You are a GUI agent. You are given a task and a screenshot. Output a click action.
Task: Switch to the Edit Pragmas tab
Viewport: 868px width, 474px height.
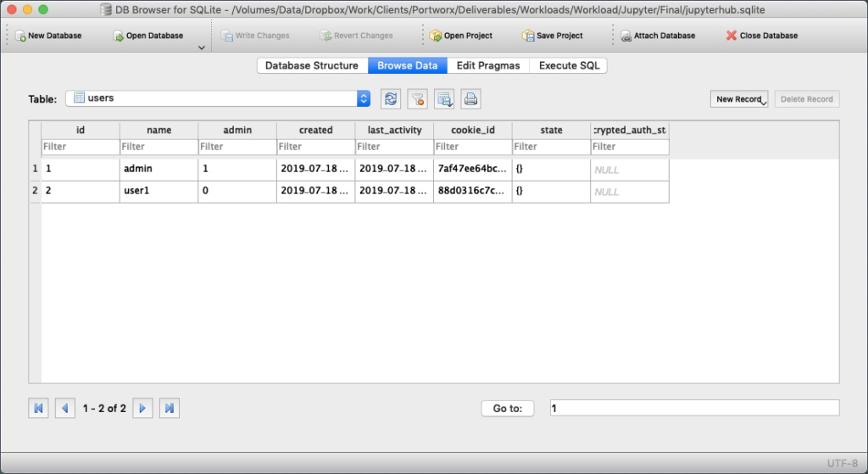tap(488, 65)
